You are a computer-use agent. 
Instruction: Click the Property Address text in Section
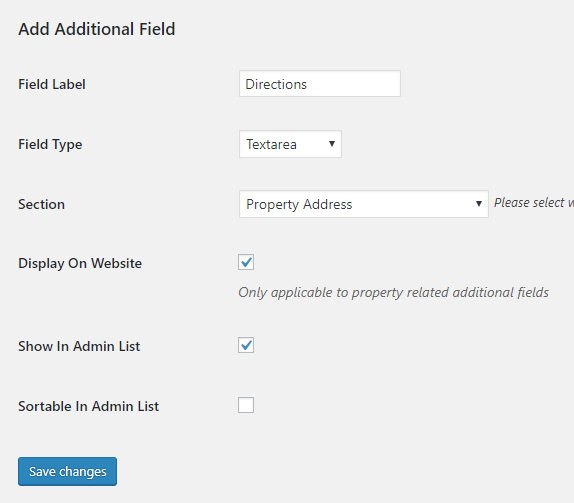(299, 204)
